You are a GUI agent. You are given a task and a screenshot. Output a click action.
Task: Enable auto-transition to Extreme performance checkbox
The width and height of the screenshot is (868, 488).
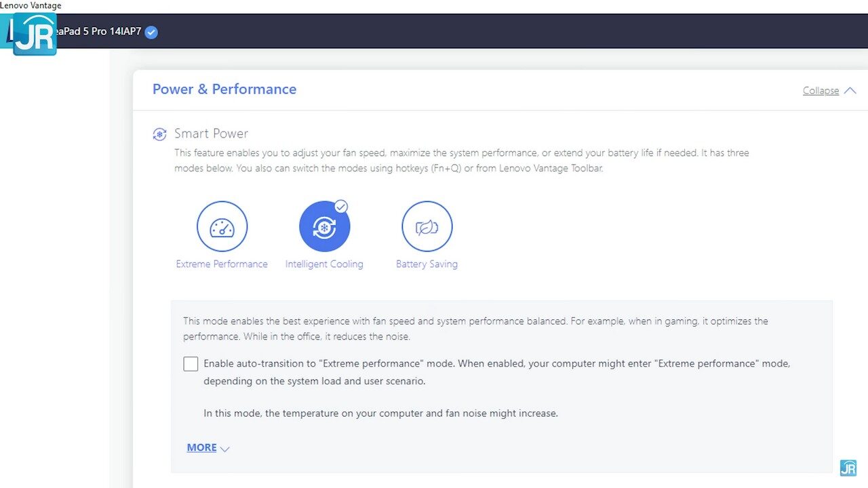tap(191, 364)
